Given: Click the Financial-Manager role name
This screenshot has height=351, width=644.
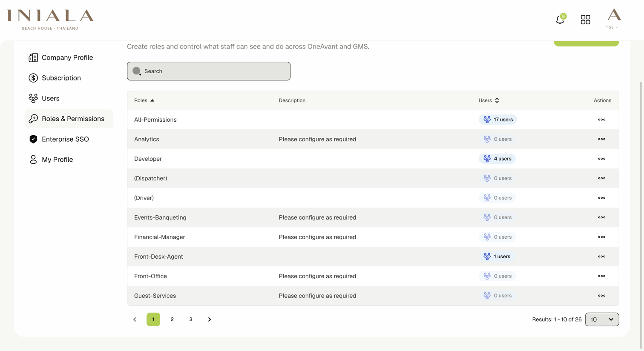Looking at the screenshot, I should tap(160, 237).
